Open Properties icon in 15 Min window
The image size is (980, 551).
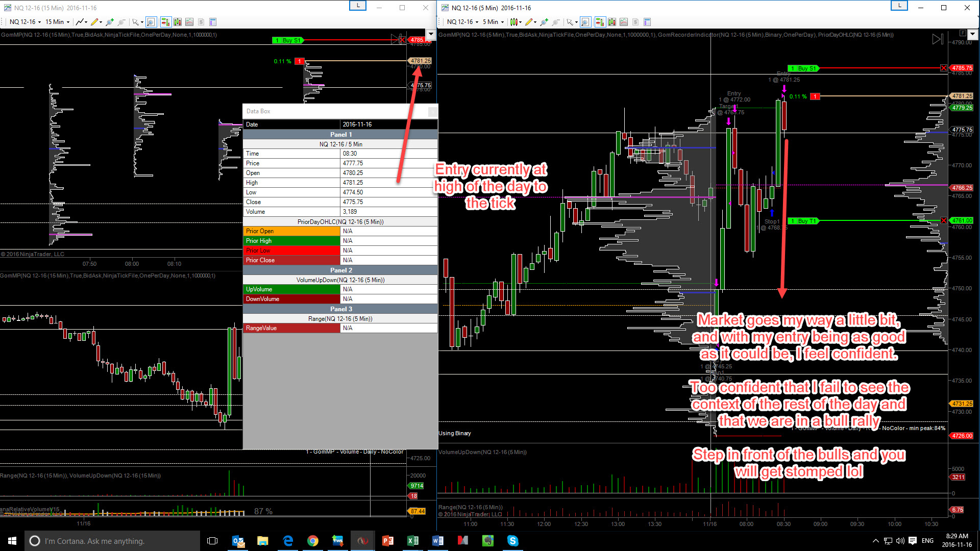pos(213,22)
